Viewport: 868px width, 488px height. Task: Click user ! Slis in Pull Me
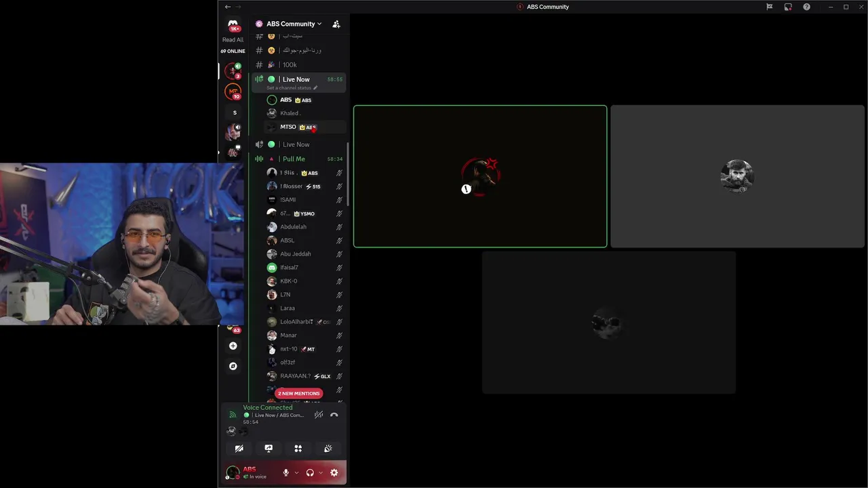coord(304,173)
